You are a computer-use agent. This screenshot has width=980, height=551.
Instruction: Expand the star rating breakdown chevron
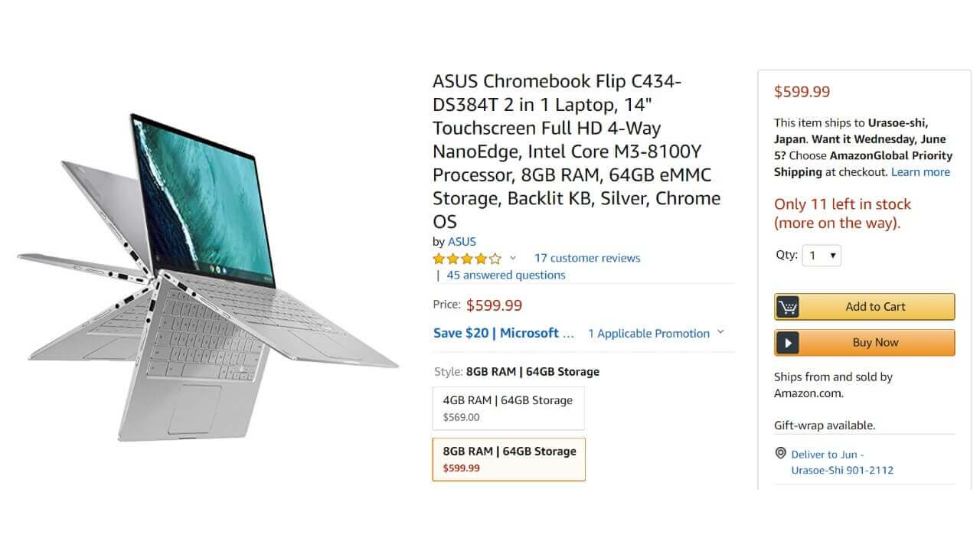(x=513, y=258)
